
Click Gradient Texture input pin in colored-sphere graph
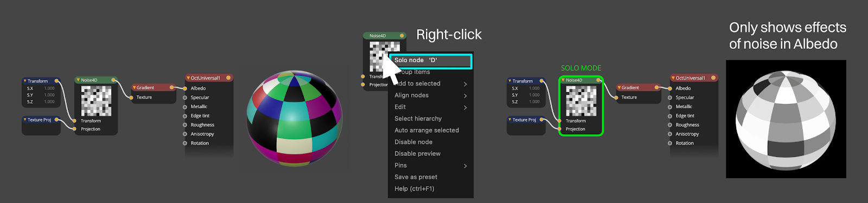[131, 97]
